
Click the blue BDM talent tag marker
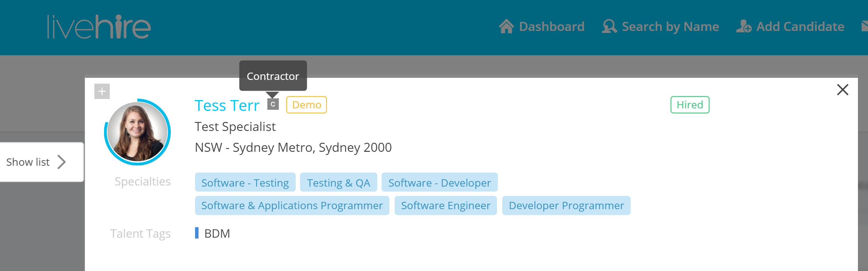tap(197, 233)
